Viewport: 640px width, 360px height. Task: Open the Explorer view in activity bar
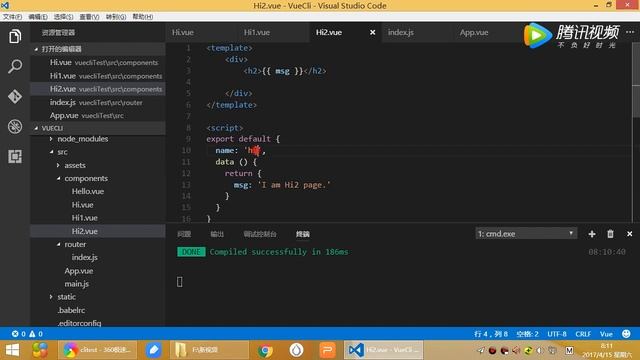(x=15, y=36)
